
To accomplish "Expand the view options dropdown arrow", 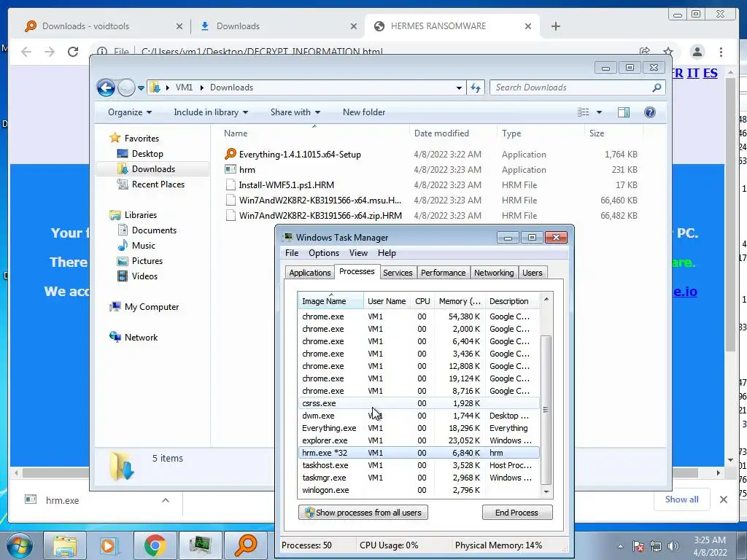I will coord(599,112).
